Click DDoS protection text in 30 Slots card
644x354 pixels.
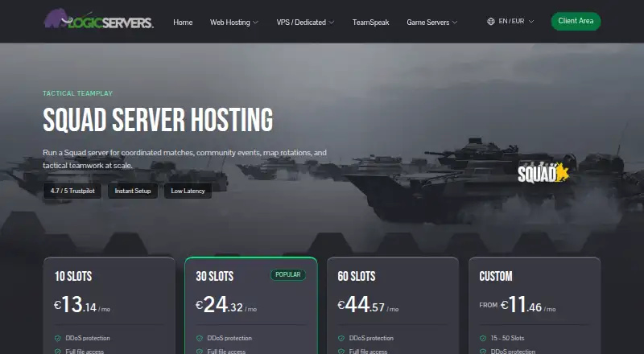pos(229,339)
